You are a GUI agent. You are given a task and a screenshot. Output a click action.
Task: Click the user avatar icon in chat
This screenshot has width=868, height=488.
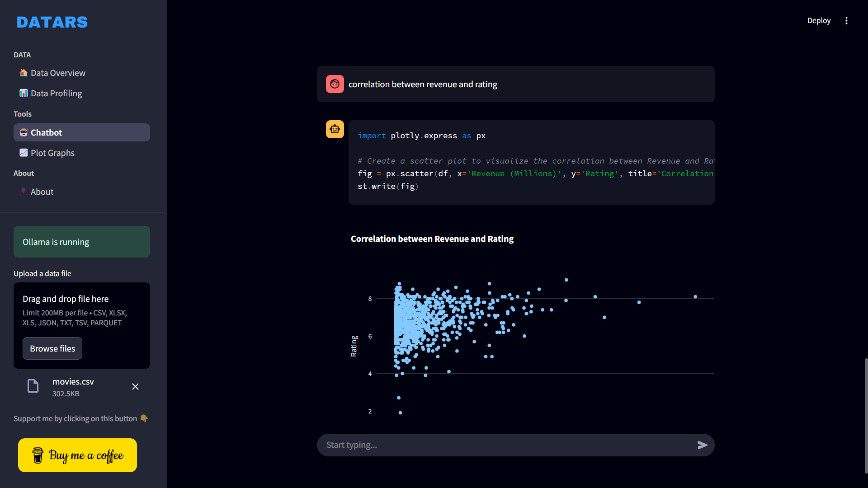pyautogui.click(x=335, y=84)
